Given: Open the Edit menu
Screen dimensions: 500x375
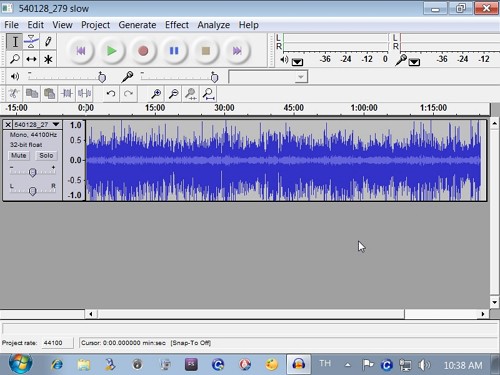Looking at the screenshot, I should point(35,25).
